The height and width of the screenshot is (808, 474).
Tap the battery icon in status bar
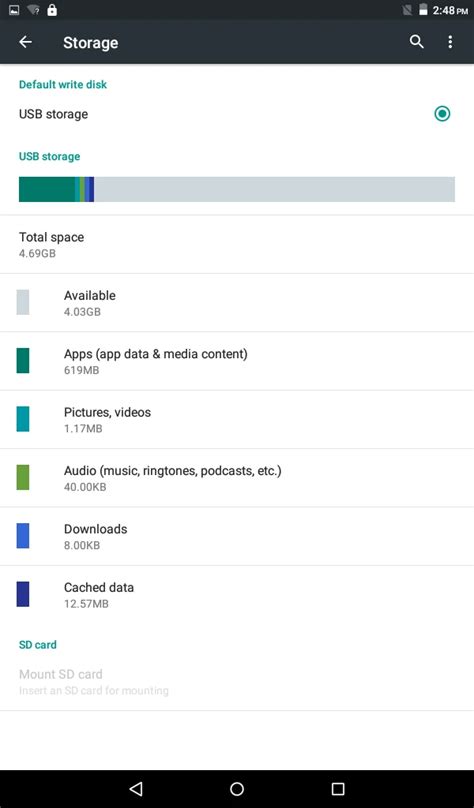pyautogui.click(x=423, y=10)
